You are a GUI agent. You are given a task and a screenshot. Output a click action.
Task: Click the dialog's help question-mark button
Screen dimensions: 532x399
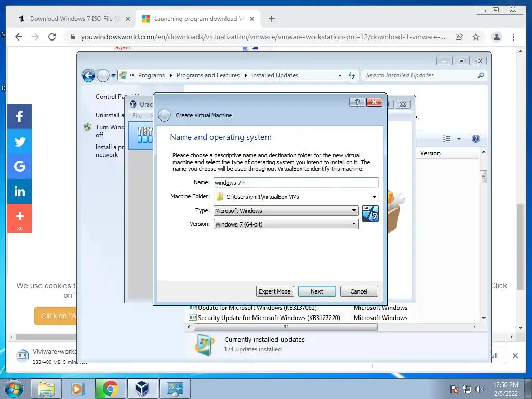[x=357, y=102]
